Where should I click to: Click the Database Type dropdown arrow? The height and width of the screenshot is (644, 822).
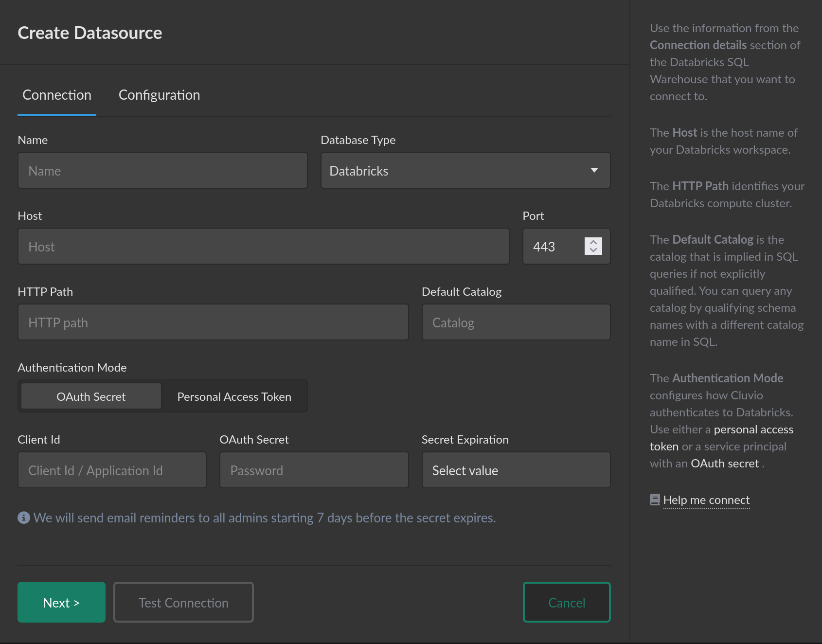pyautogui.click(x=594, y=170)
